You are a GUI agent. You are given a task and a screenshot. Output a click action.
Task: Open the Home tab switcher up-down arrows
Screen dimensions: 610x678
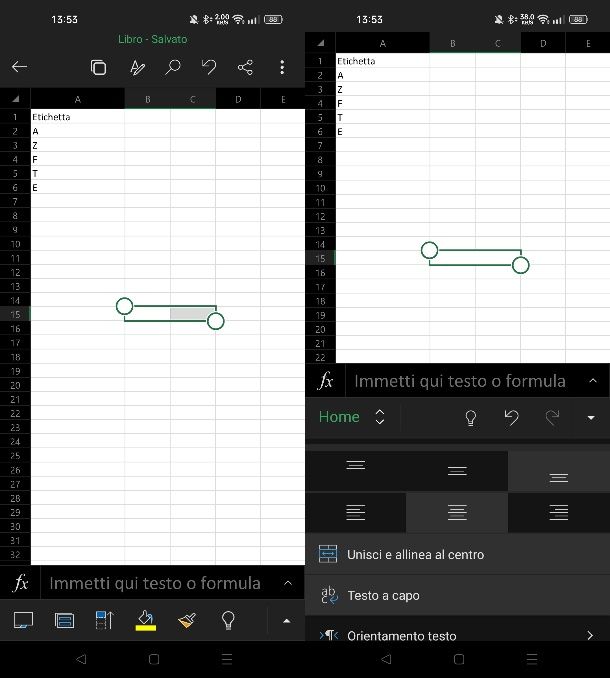pos(380,417)
